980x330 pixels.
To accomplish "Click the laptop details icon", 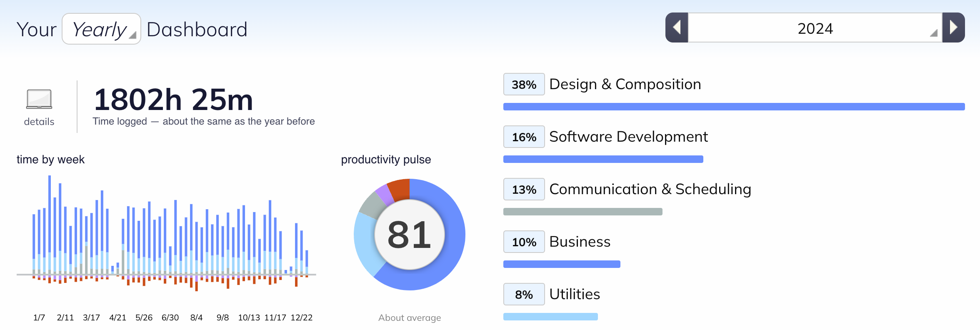I will click(x=39, y=99).
